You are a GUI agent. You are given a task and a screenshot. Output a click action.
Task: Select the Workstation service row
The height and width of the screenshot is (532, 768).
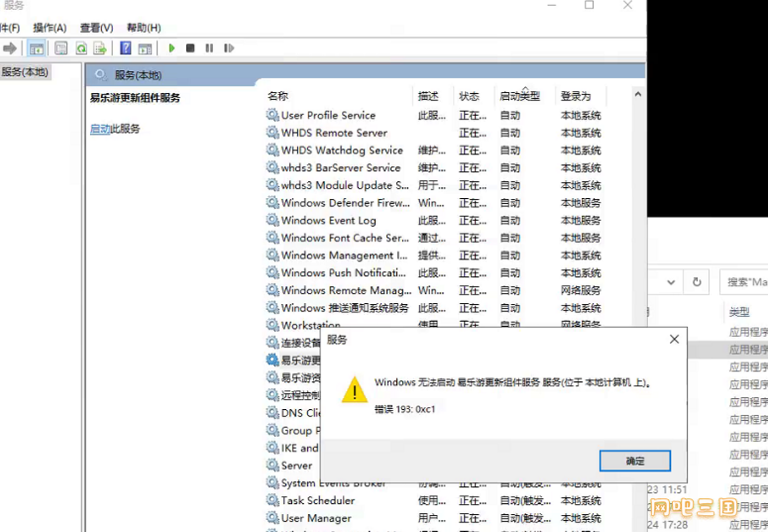[435, 324]
